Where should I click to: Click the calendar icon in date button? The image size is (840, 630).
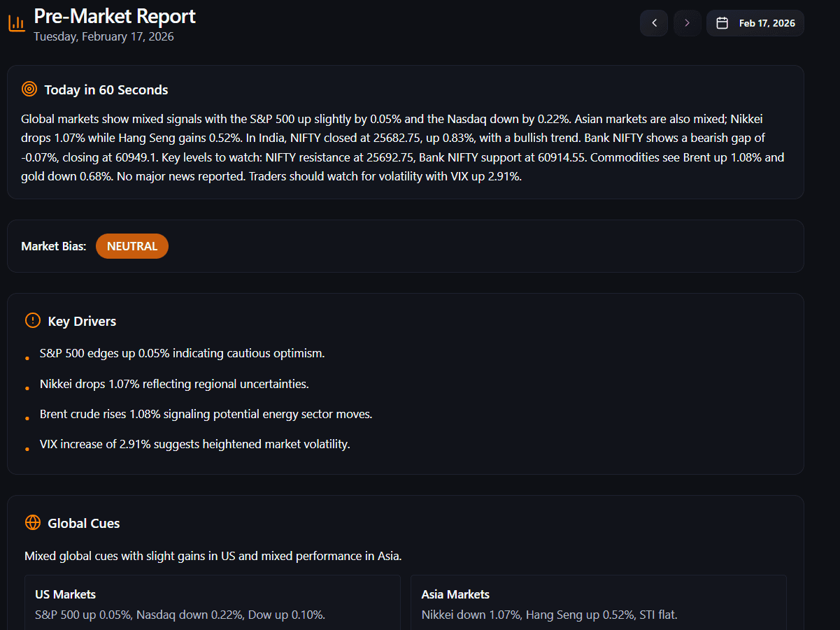pyautogui.click(x=722, y=23)
